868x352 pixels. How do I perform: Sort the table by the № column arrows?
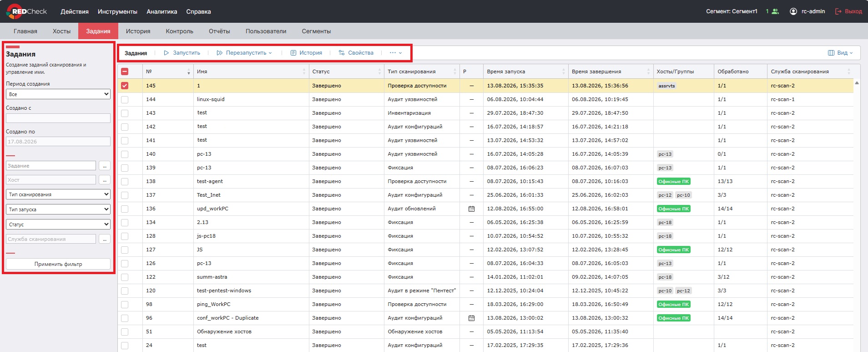coord(189,71)
